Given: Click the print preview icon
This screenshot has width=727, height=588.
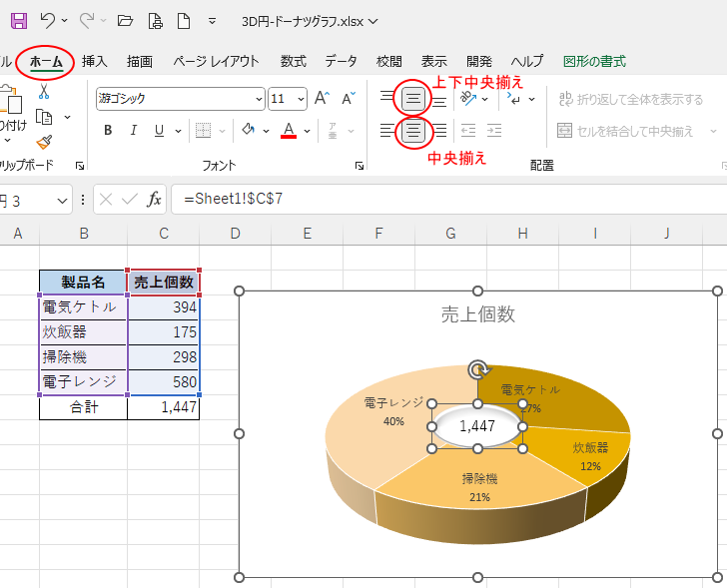Looking at the screenshot, I should point(156,21).
